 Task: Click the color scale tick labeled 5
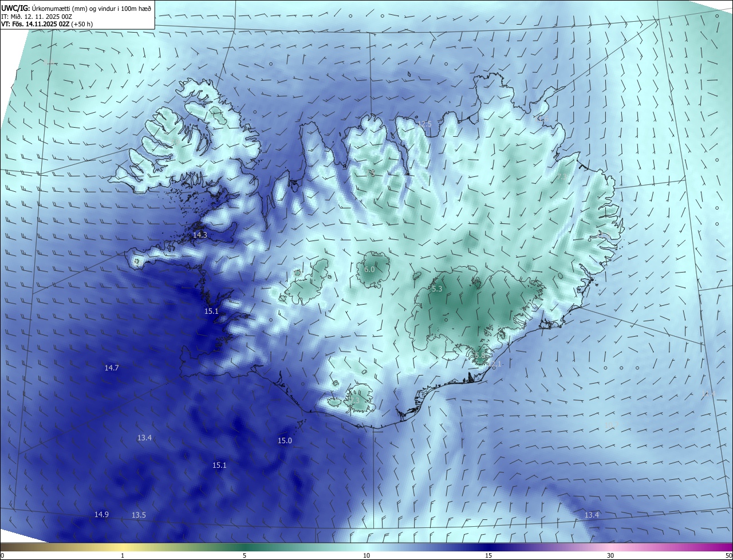[x=245, y=555]
